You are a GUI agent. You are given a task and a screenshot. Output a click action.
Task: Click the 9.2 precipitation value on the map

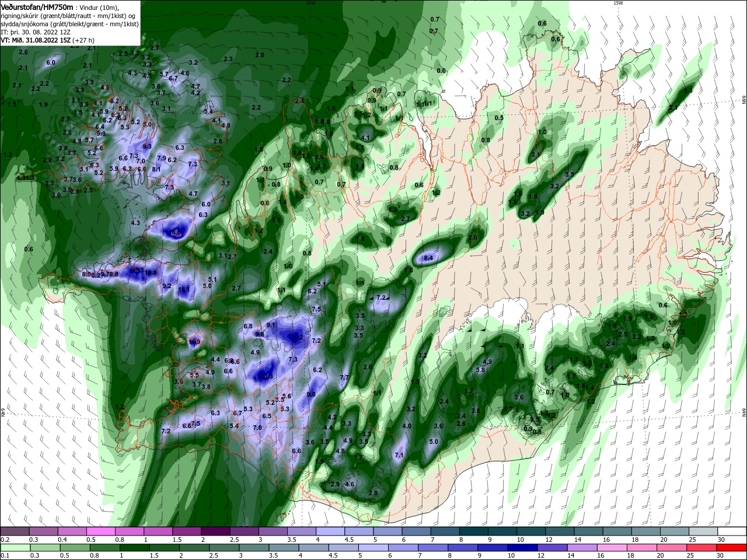click(x=167, y=286)
